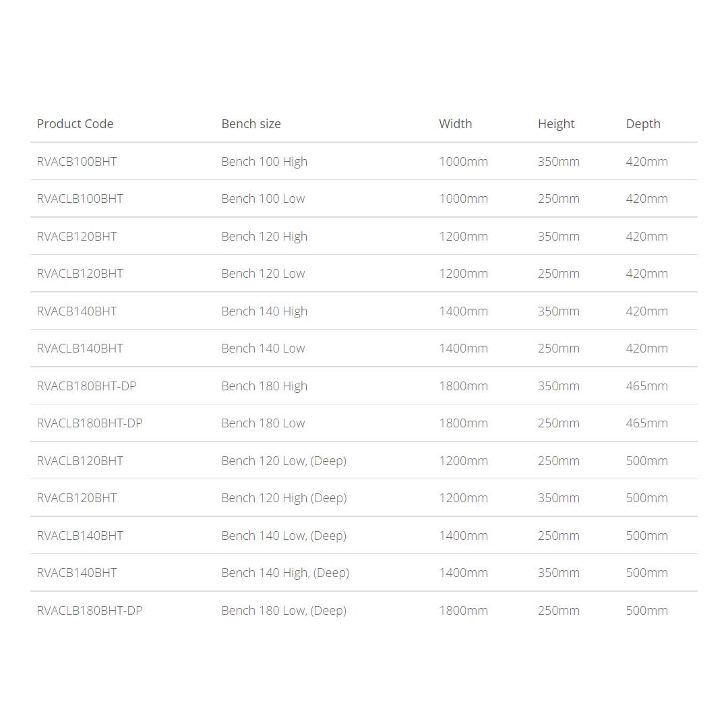The height and width of the screenshot is (728, 728).
Task: Click Bench 180 Low, (Deep) cell
Action: (284, 611)
